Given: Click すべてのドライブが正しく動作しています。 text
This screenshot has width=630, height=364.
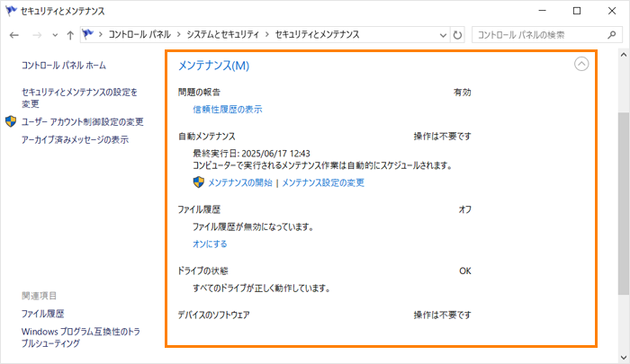Looking at the screenshot, I should (262, 289).
